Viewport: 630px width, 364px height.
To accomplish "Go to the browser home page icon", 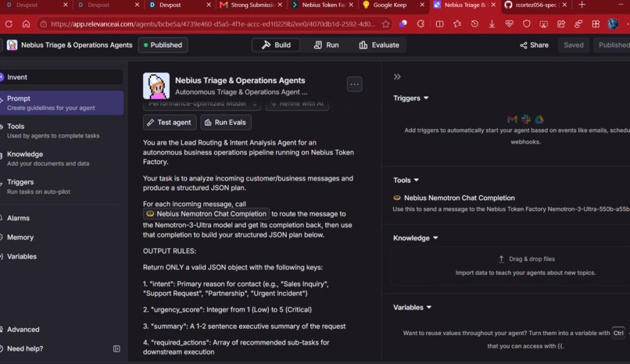I will [x=26, y=24].
